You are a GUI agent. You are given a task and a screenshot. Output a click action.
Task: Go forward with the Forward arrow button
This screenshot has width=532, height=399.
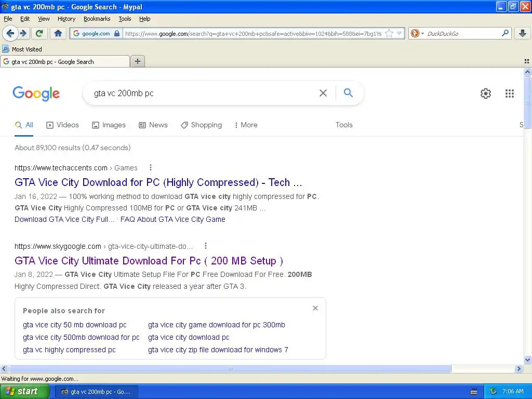23,33
